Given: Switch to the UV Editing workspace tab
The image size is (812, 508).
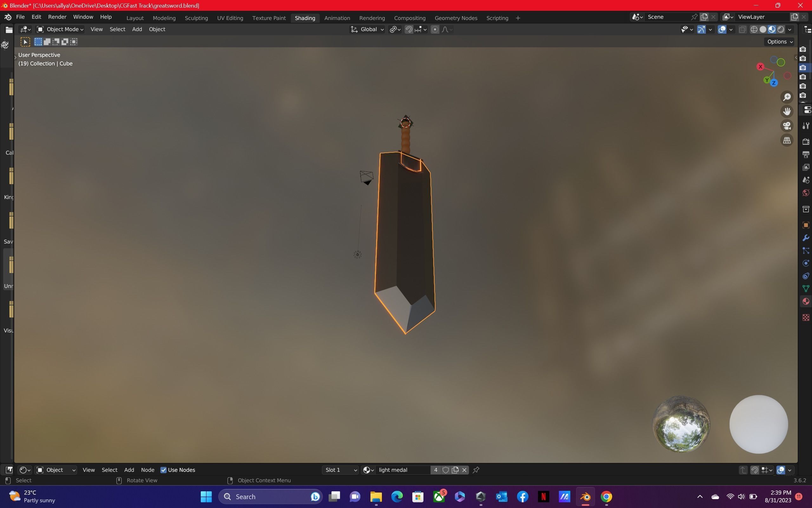Looking at the screenshot, I should click(230, 18).
